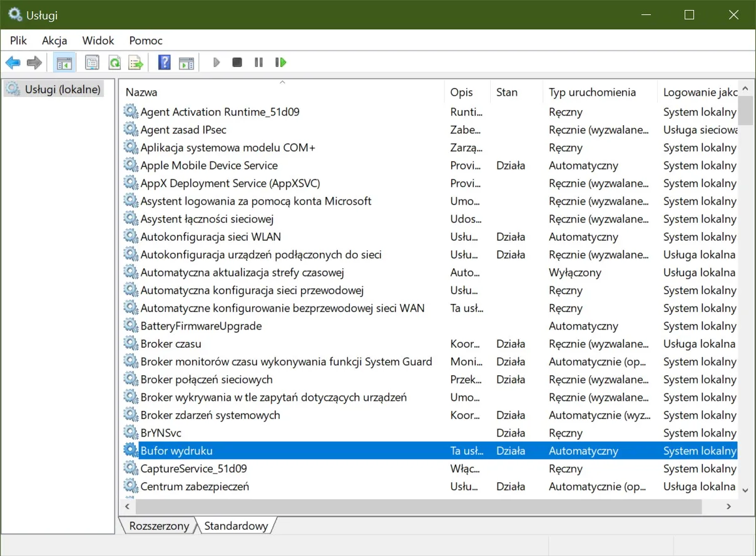
Task: Click the Pause service icon
Action: 258,62
